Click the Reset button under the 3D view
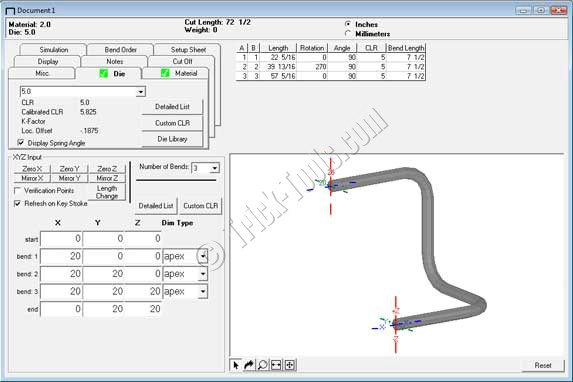Screen dimensions: 573x382 (543, 365)
